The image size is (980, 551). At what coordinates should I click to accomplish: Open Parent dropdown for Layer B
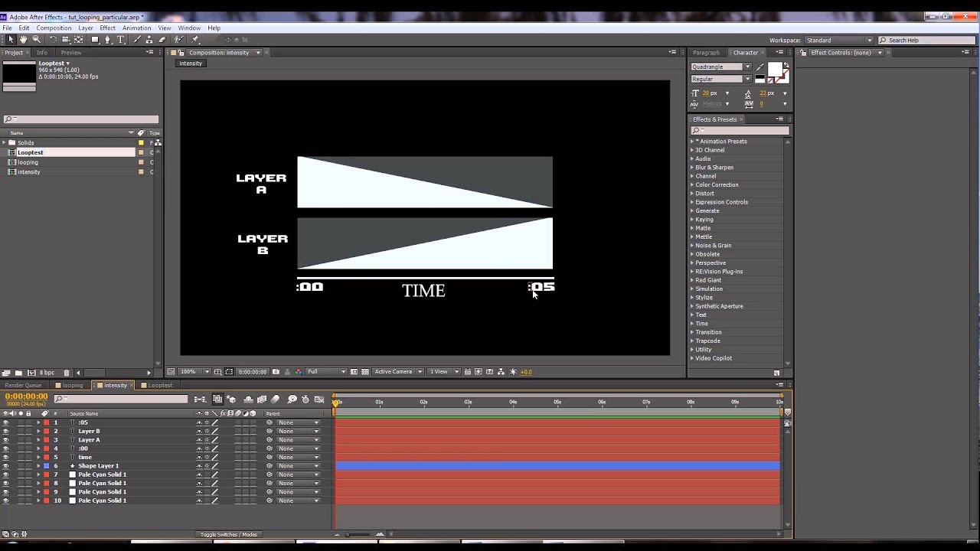point(298,431)
